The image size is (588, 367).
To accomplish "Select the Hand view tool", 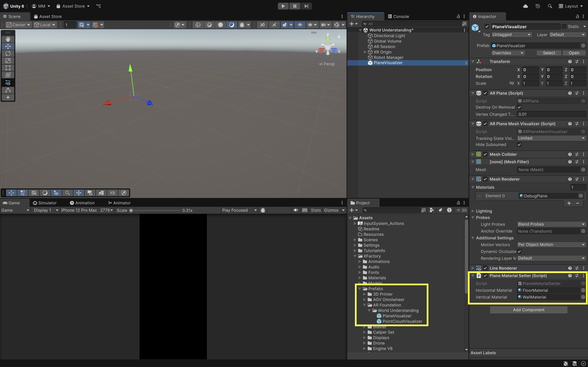I will [x=8, y=39].
